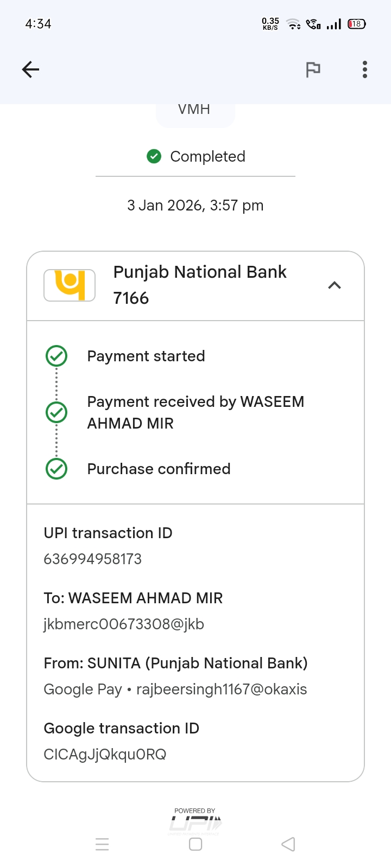Tap the green Completed checkmark icon
Image resolution: width=391 pixels, height=868 pixels.
[154, 157]
